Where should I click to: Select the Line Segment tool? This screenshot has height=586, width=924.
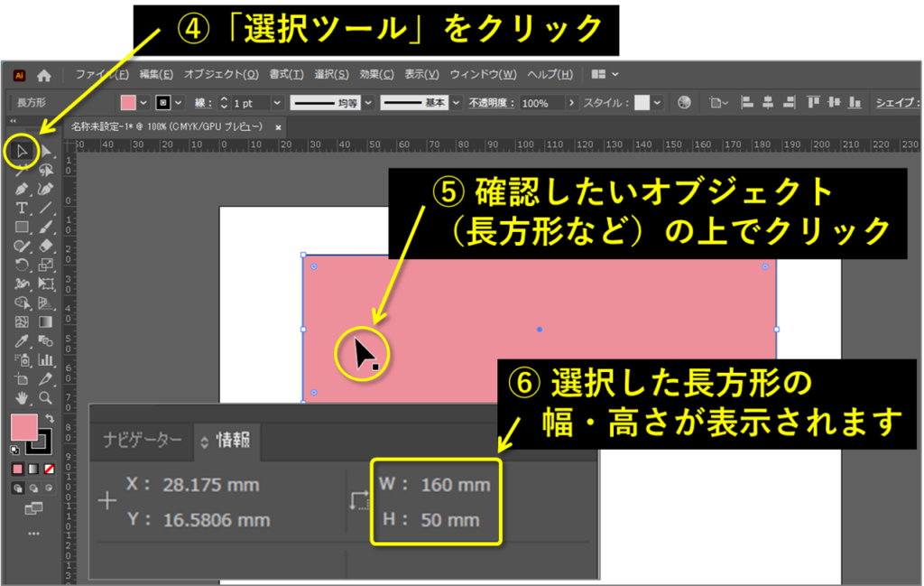pos(45,208)
